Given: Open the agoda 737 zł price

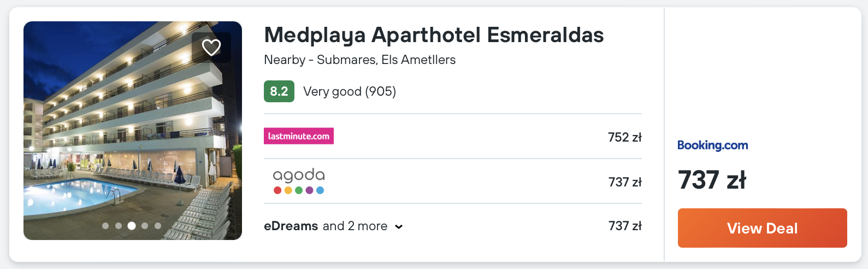Looking at the screenshot, I should pos(624,182).
